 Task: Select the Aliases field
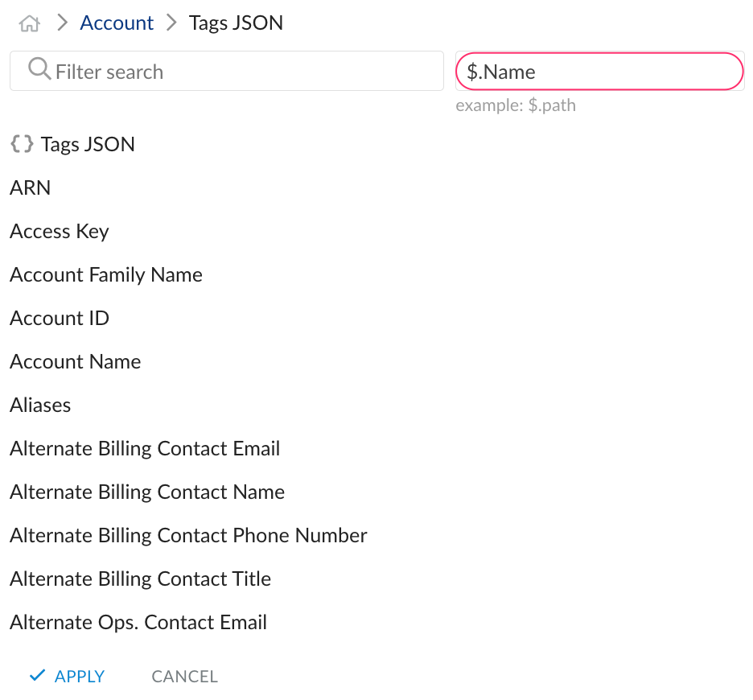[x=40, y=405]
